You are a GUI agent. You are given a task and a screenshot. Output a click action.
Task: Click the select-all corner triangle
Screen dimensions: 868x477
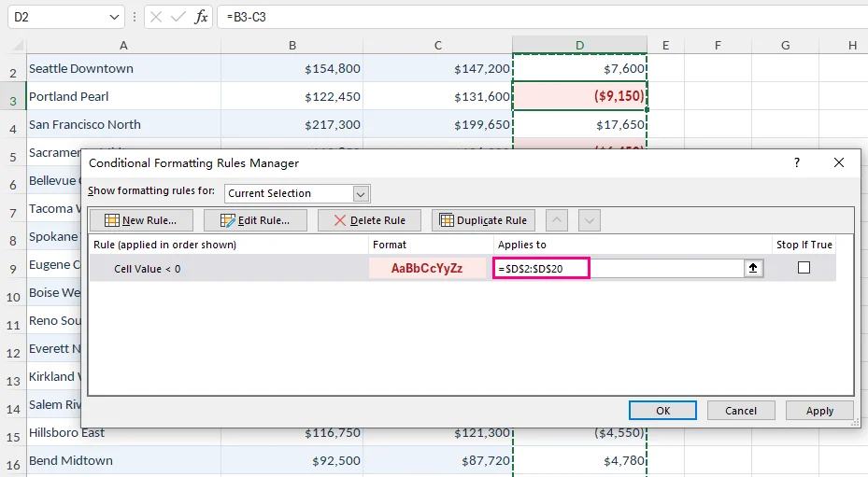coord(18,46)
